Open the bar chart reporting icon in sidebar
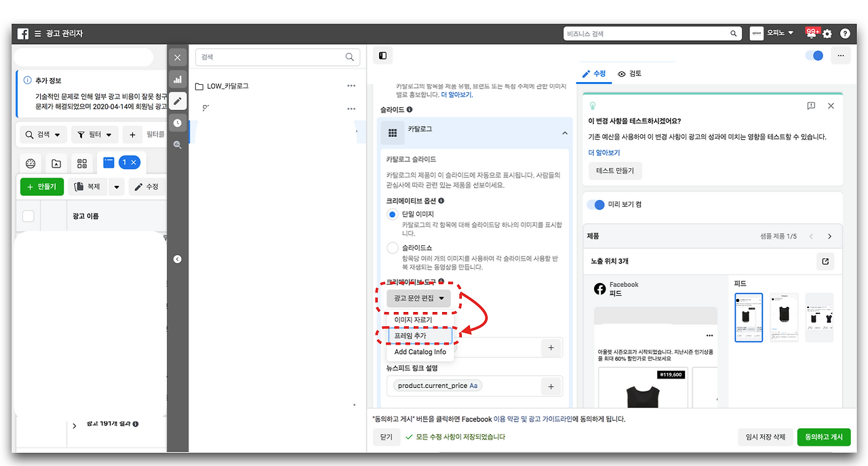 tap(178, 79)
